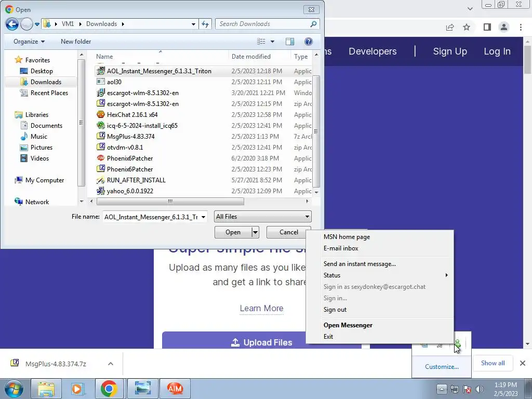Sort by the Date modified column header
The image size is (532, 399).
(251, 57)
